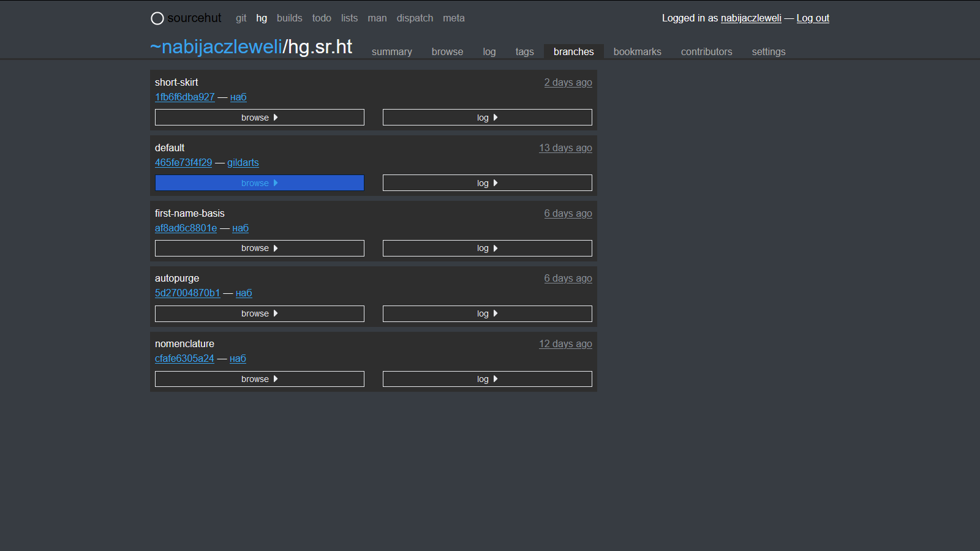The height and width of the screenshot is (551, 980).
Task: Navigate to builds service in top nav
Action: click(x=289, y=18)
